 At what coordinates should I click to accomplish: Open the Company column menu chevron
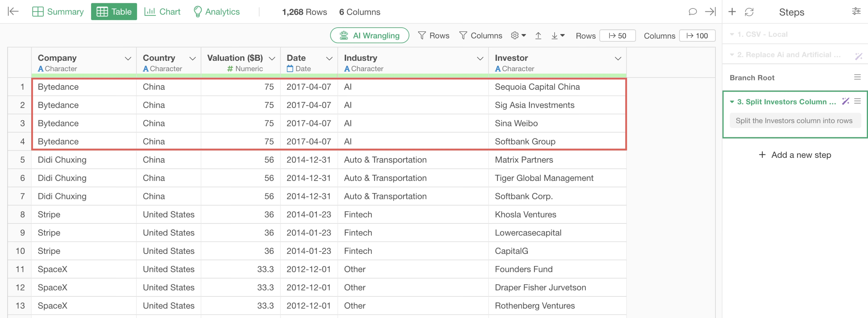128,58
